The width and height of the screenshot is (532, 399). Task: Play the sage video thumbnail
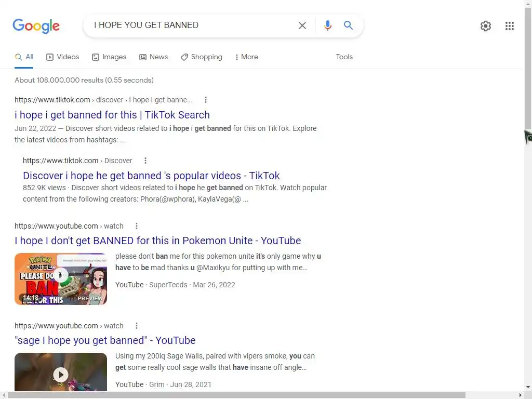pos(61,372)
